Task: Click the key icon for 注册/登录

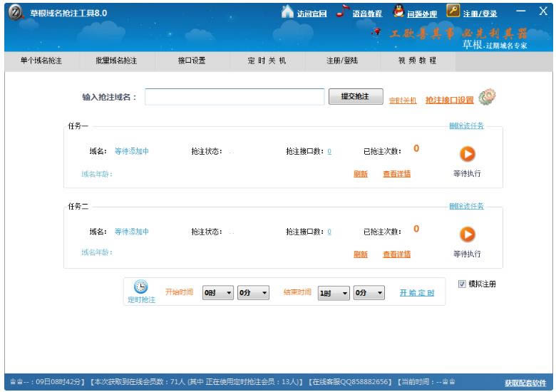Action: [x=453, y=11]
